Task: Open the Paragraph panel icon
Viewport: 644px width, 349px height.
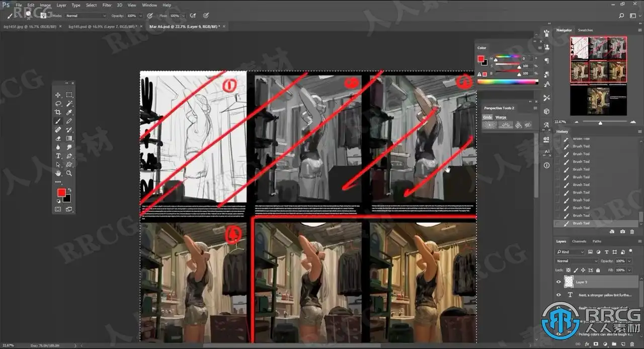Action: 547,60
